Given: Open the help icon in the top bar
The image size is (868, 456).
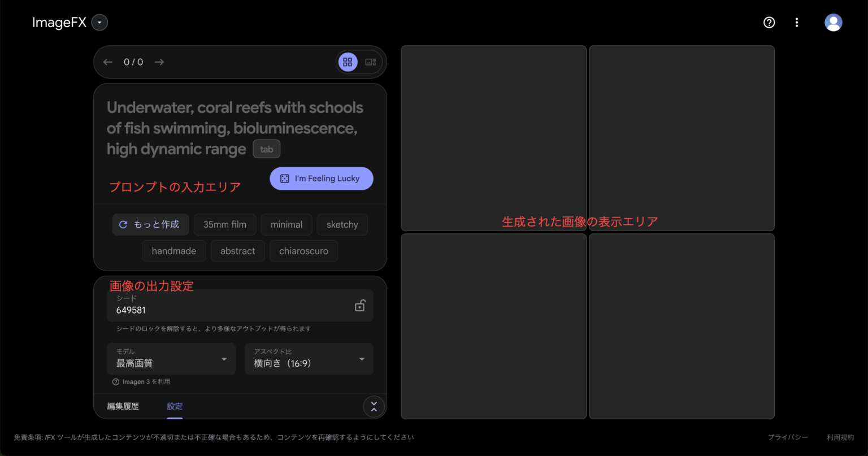Looking at the screenshot, I should coord(769,23).
